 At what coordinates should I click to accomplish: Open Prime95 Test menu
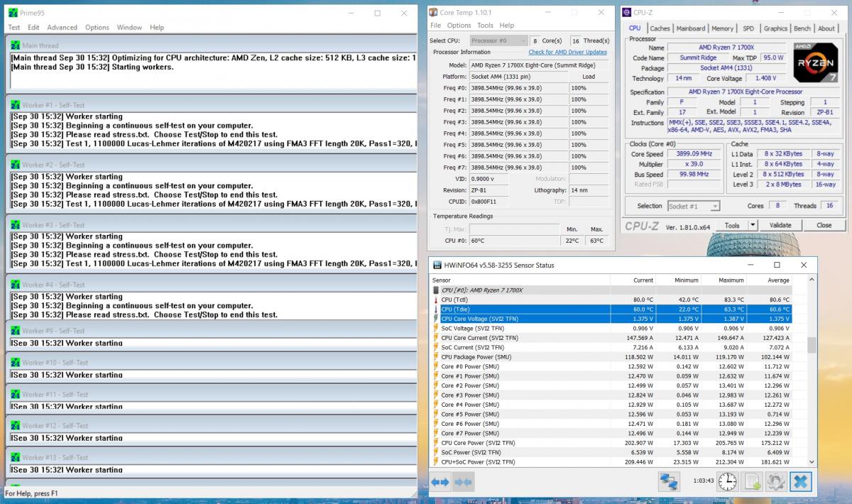coord(14,28)
